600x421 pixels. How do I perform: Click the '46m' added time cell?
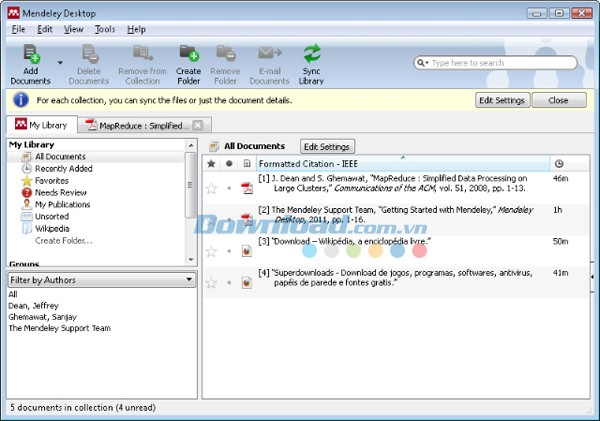(x=561, y=178)
